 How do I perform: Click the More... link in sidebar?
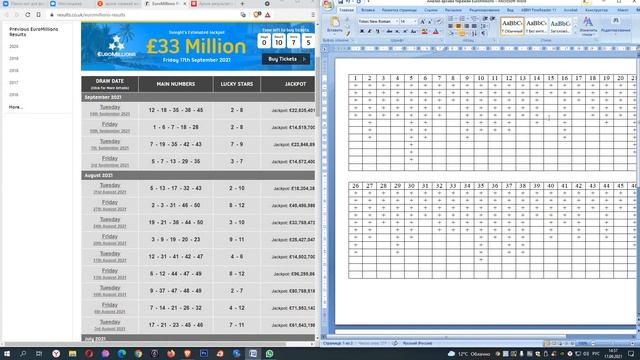[16, 107]
